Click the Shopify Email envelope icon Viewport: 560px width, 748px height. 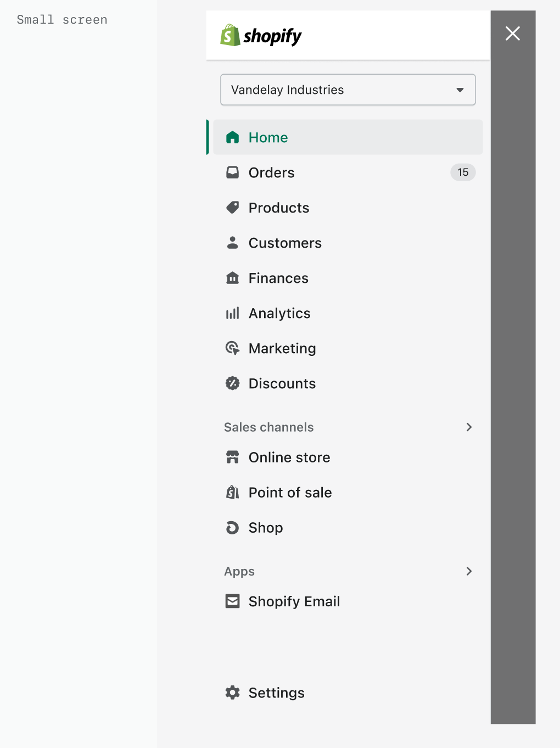(x=233, y=601)
